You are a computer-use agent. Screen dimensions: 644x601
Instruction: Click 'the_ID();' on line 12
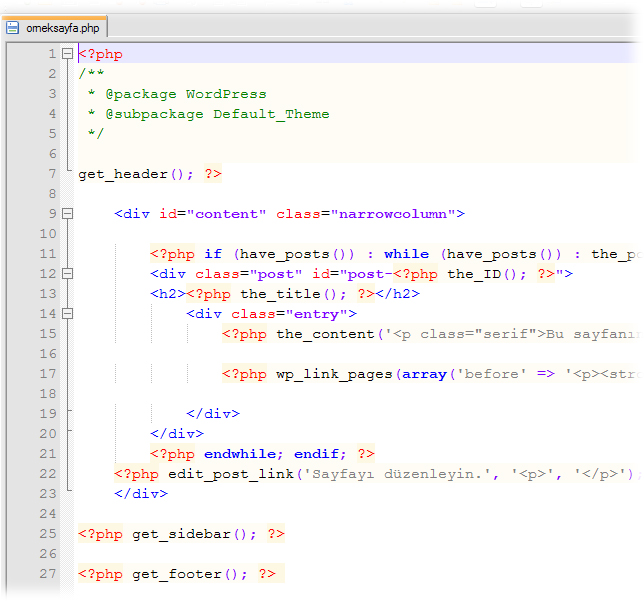coord(487,274)
